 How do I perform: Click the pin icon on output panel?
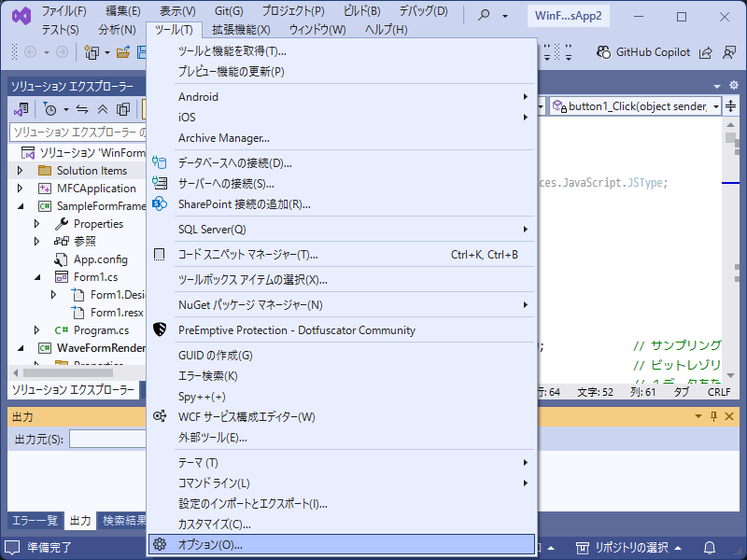click(713, 416)
